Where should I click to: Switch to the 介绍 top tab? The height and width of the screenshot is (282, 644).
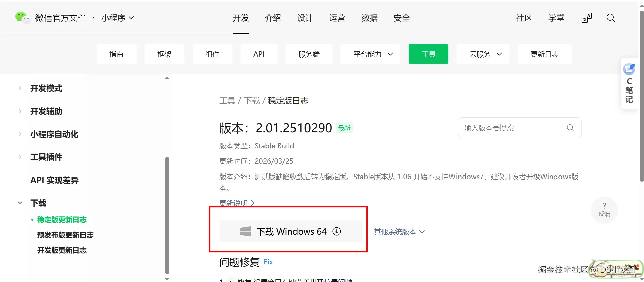[x=273, y=18]
